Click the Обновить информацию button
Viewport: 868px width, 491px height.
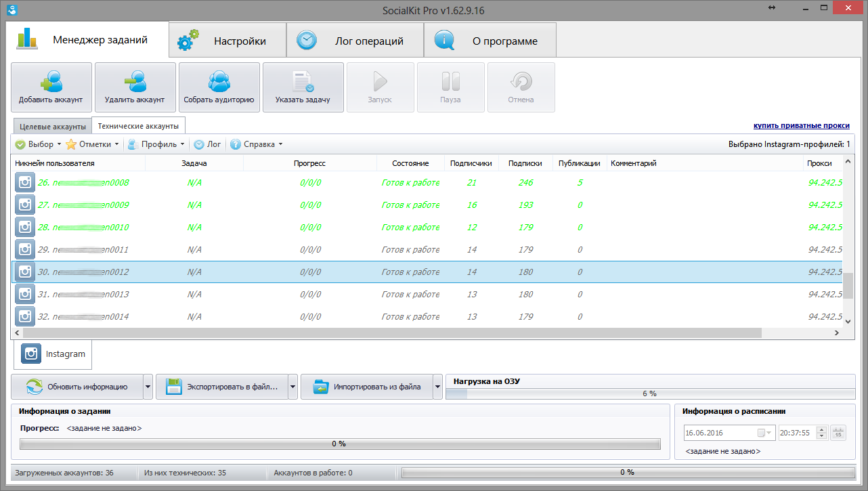(77, 387)
